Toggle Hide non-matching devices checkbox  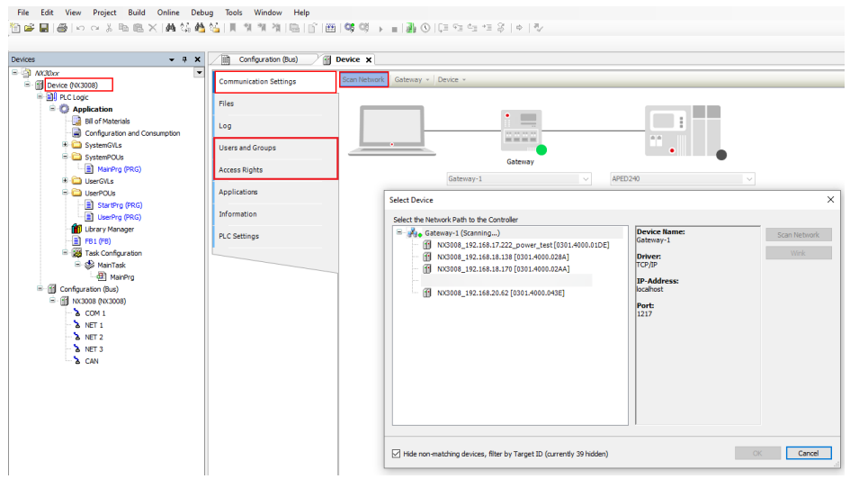pos(397,453)
